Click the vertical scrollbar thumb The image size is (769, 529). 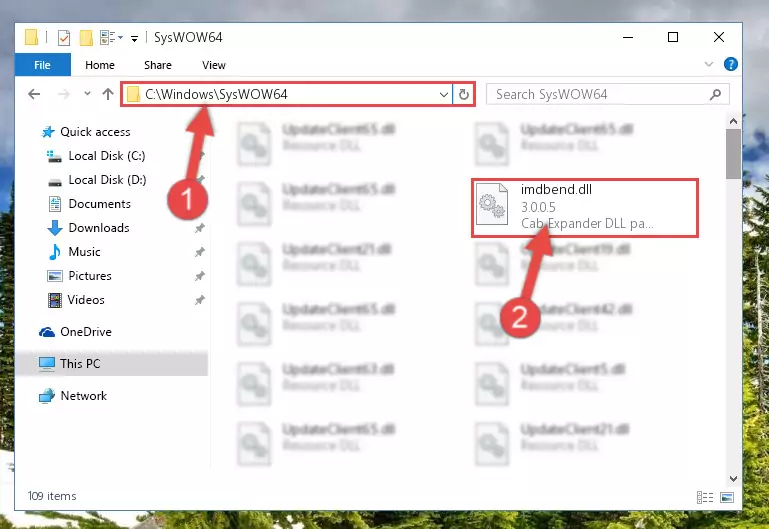click(733, 154)
